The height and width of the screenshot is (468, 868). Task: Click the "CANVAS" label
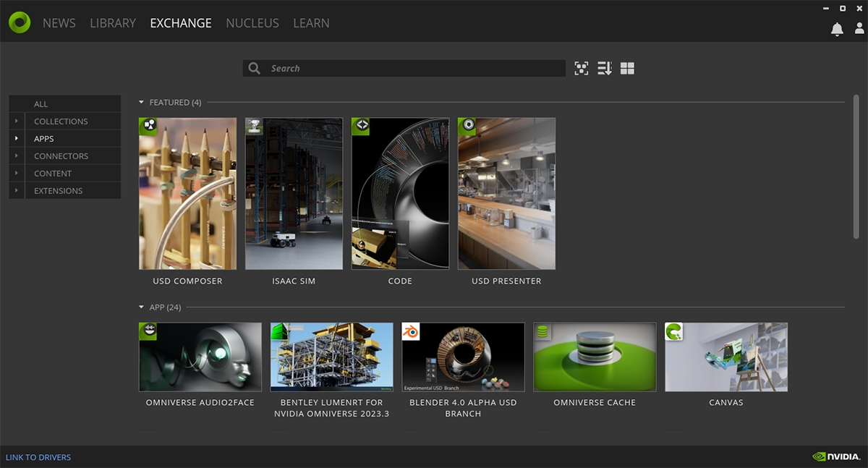(x=726, y=402)
